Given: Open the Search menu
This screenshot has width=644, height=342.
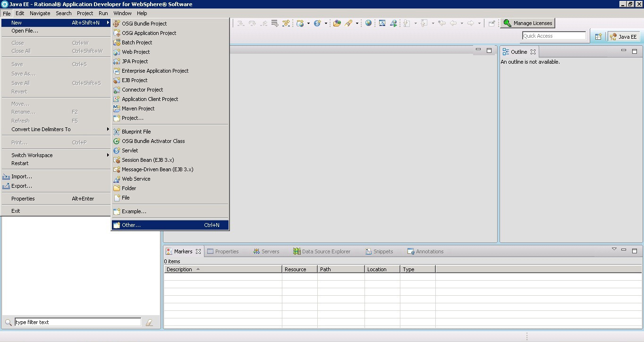Looking at the screenshot, I should click(x=64, y=13).
